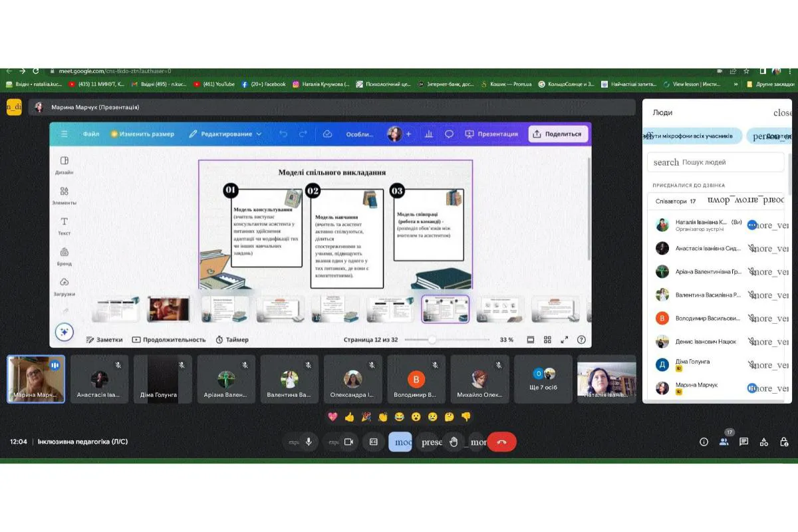Toggle captions in Meet bottom bar

tap(374, 442)
